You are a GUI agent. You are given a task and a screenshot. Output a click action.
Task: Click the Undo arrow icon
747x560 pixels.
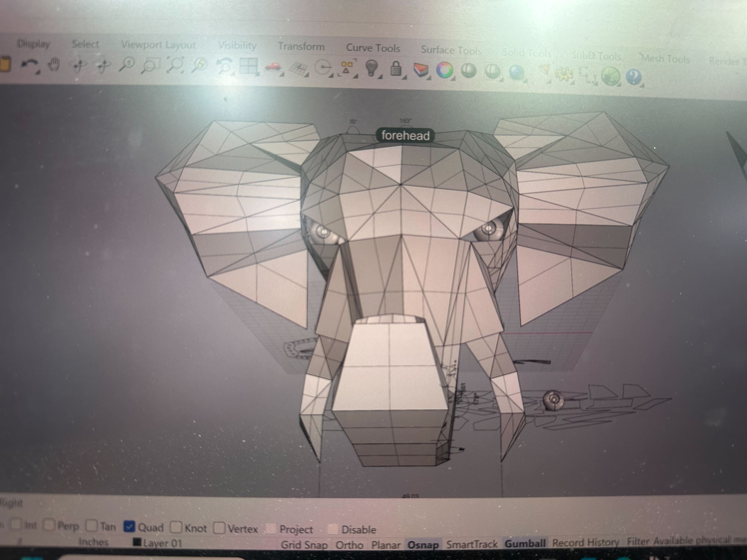29,64
